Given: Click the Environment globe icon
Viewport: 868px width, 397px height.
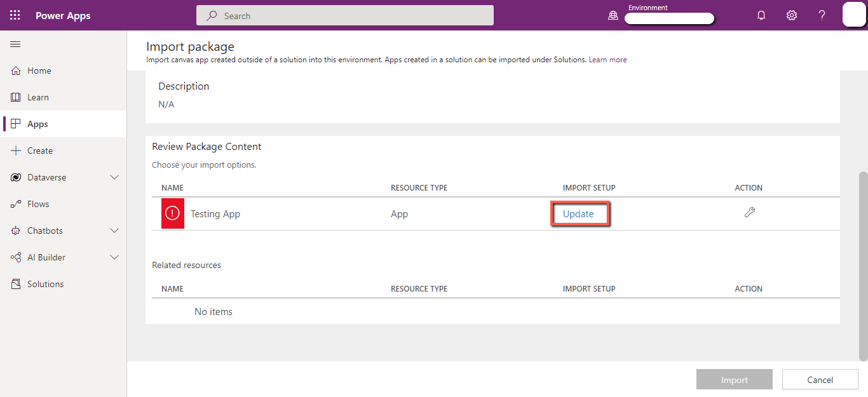Looking at the screenshot, I should (x=613, y=15).
